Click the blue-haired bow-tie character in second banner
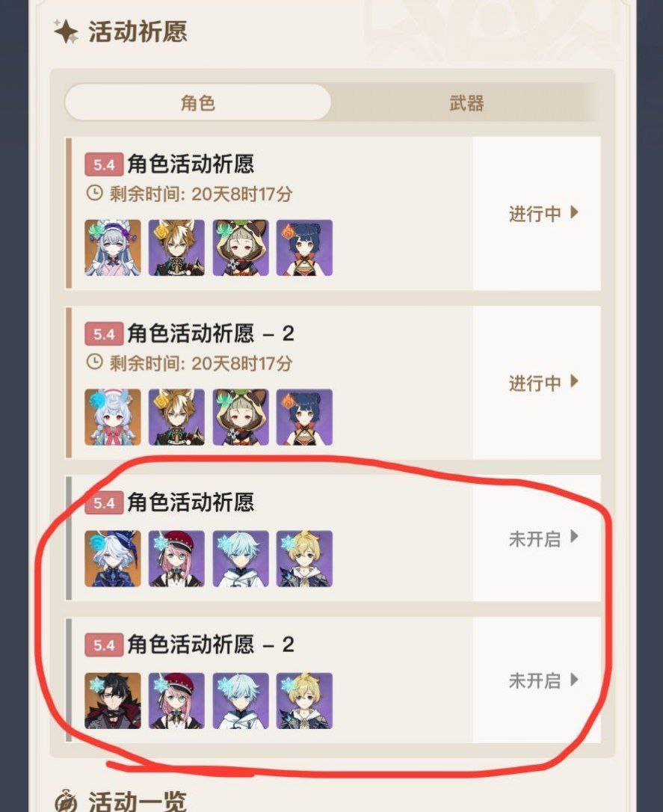This screenshot has height=812, width=663. (x=113, y=417)
